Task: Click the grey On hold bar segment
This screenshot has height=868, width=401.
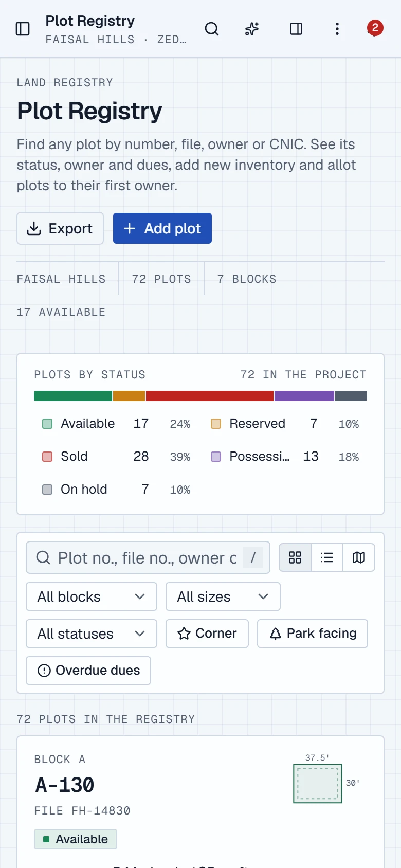Action: pos(351,396)
